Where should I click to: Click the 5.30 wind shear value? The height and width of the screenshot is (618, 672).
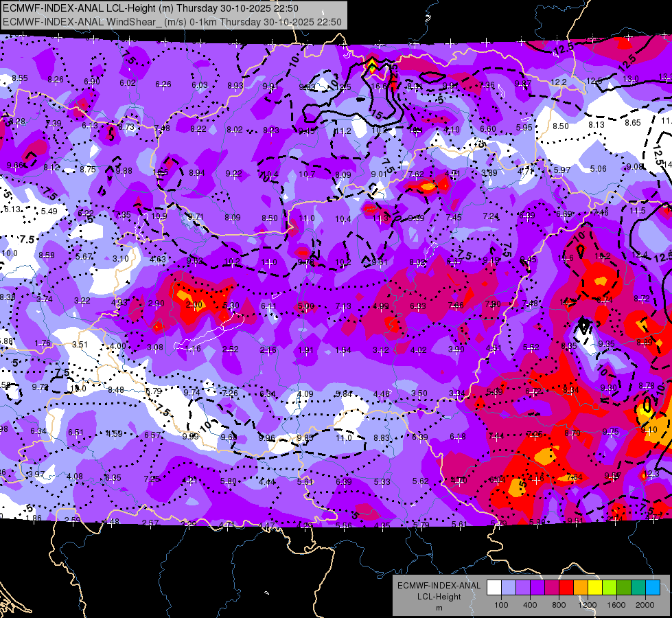(231, 306)
